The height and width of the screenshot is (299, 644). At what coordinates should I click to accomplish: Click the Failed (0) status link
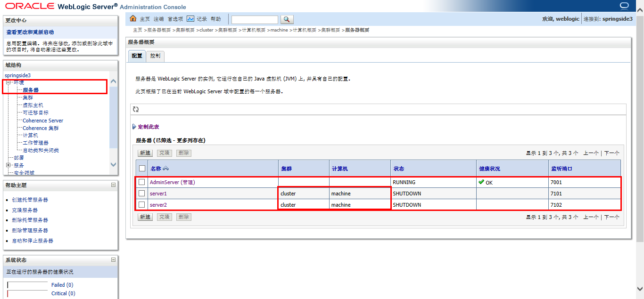tap(62, 285)
